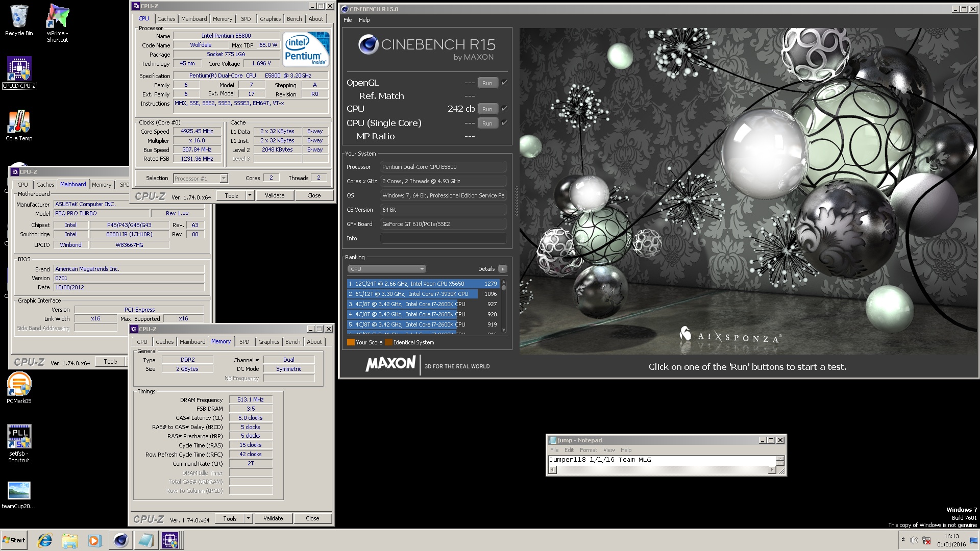Open the Format menu in Notepad
This screenshot has width=980, height=551.
coord(588,450)
